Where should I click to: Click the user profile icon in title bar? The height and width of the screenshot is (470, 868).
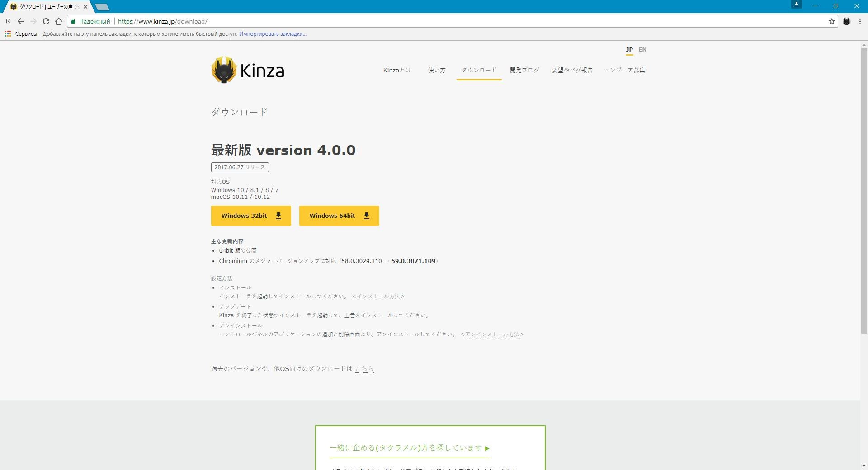[797, 4]
